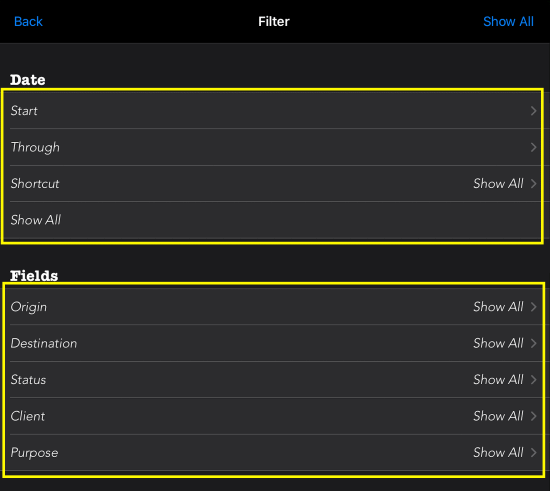Tap the Show All value for Origin
This screenshot has width=550, height=491.
(498, 307)
